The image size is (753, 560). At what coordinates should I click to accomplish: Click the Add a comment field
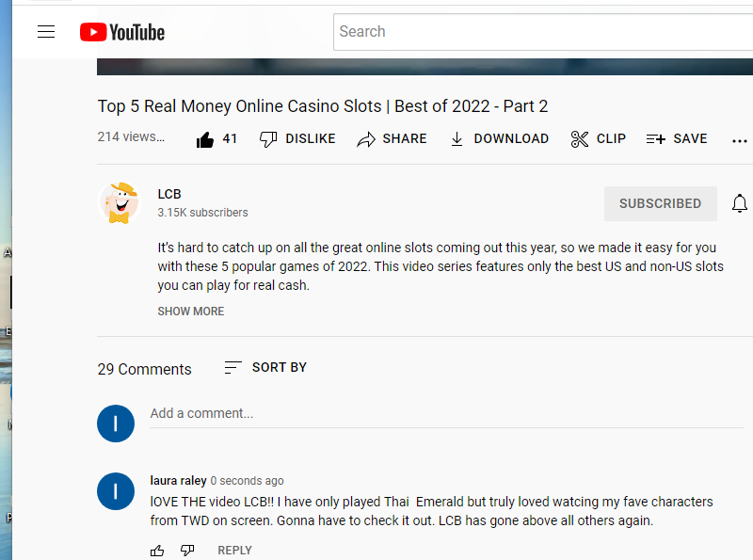(446, 414)
